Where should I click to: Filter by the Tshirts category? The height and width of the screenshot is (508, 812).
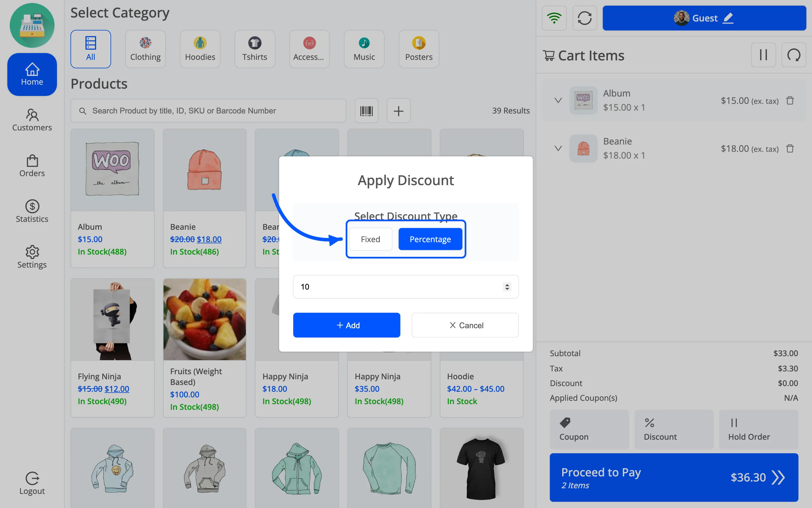coord(255,49)
